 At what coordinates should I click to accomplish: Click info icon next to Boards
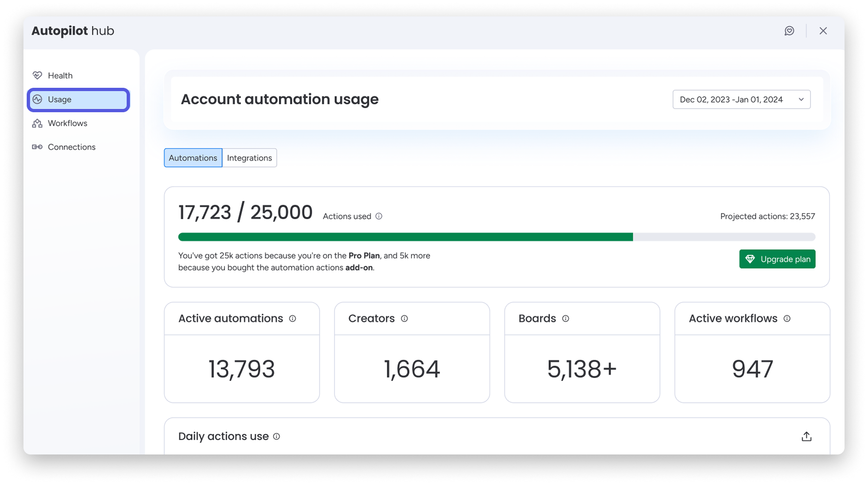(x=565, y=319)
